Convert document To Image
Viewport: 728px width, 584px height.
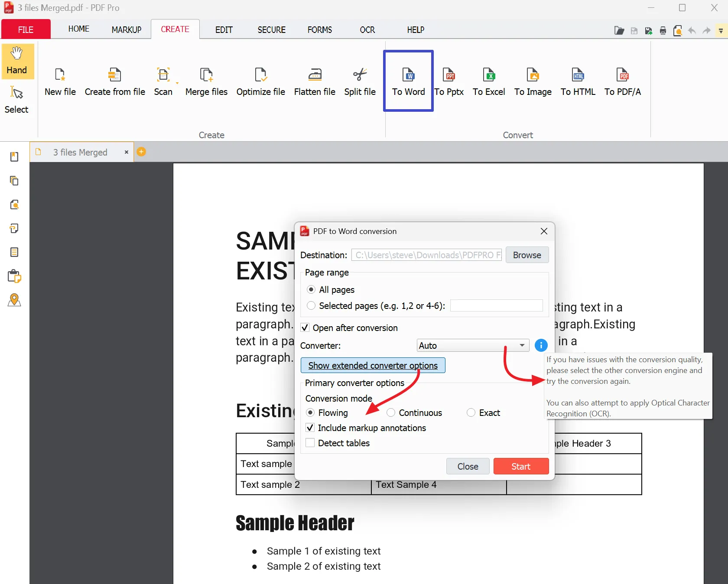click(533, 81)
